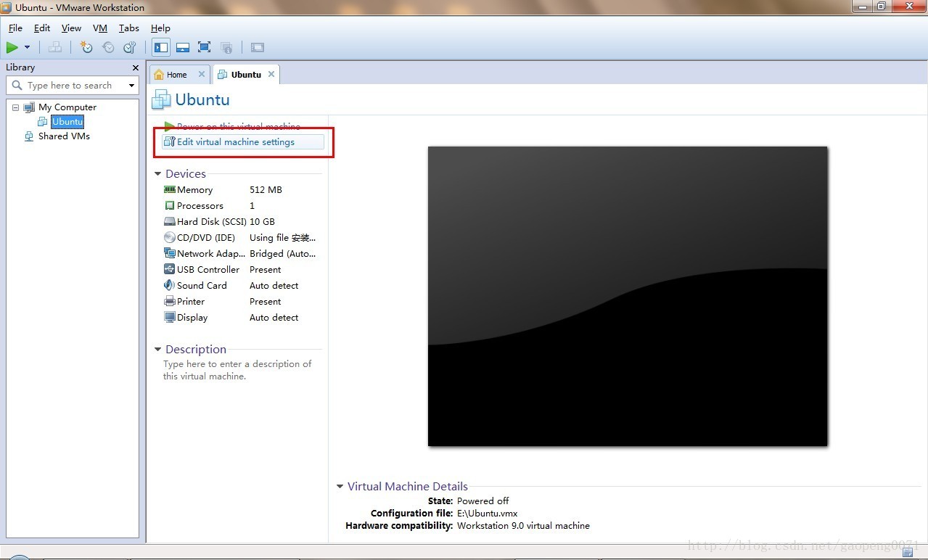This screenshot has width=928, height=560.
Task: Click the 10 GB hard disk value
Action: [262, 222]
